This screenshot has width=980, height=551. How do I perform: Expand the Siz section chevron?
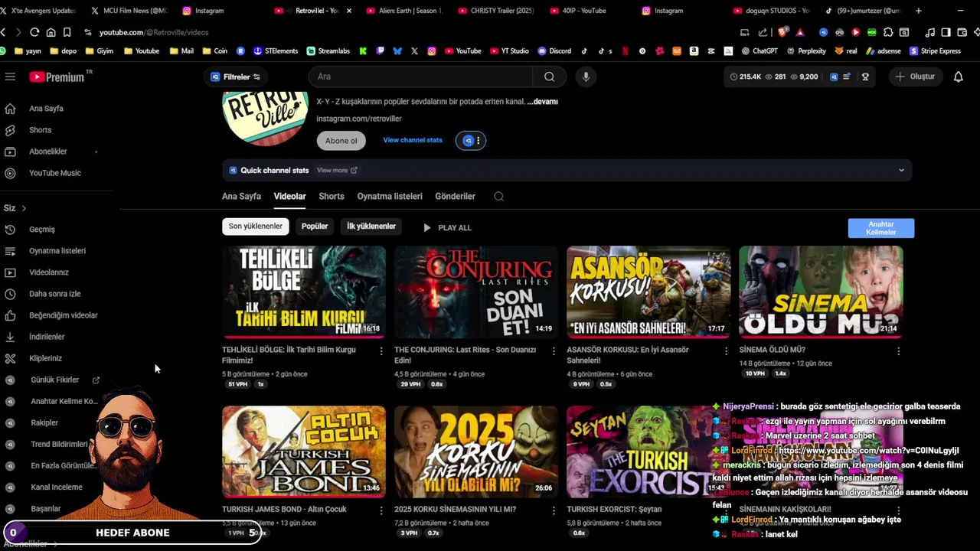pyautogui.click(x=24, y=208)
